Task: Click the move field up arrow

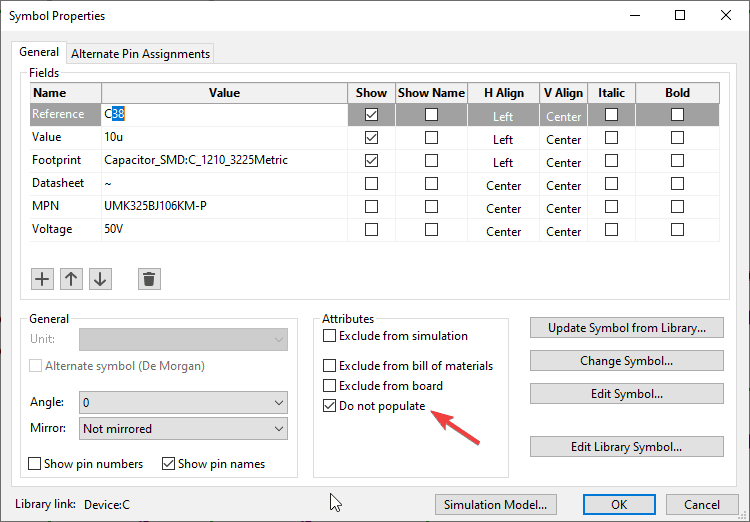Action: [71, 279]
